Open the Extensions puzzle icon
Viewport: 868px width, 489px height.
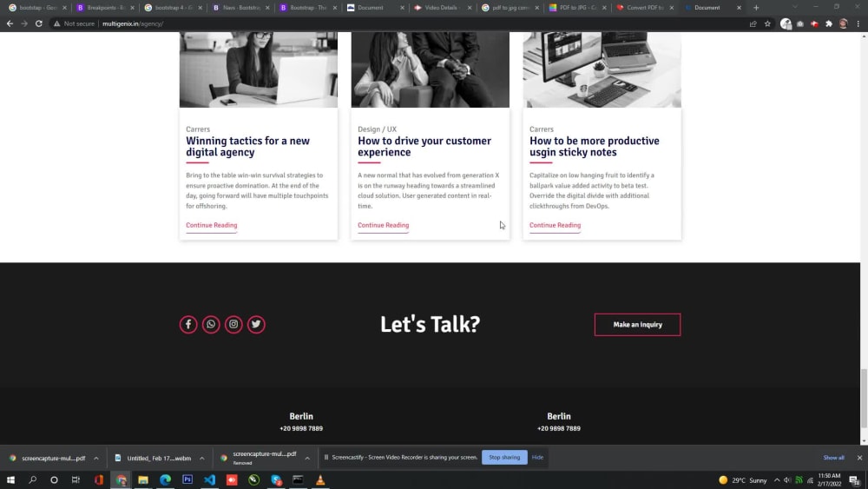click(x=829, y=23)
